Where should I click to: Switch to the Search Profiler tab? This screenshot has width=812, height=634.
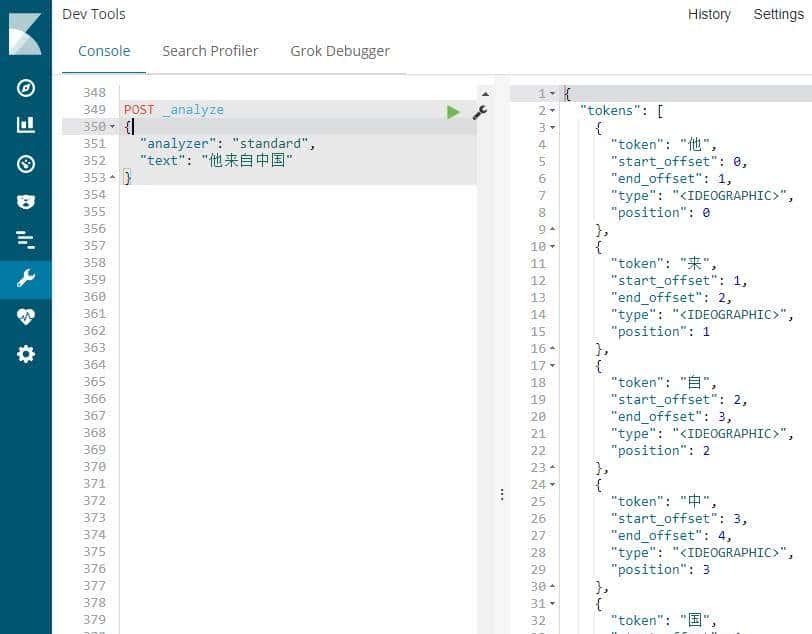210,51
